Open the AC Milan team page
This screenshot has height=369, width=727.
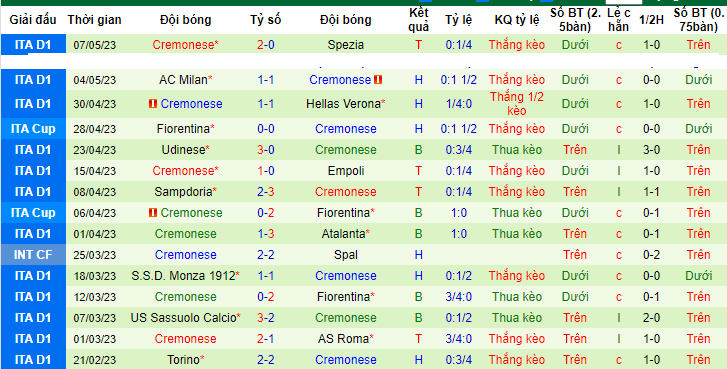[x=183, y=80]
